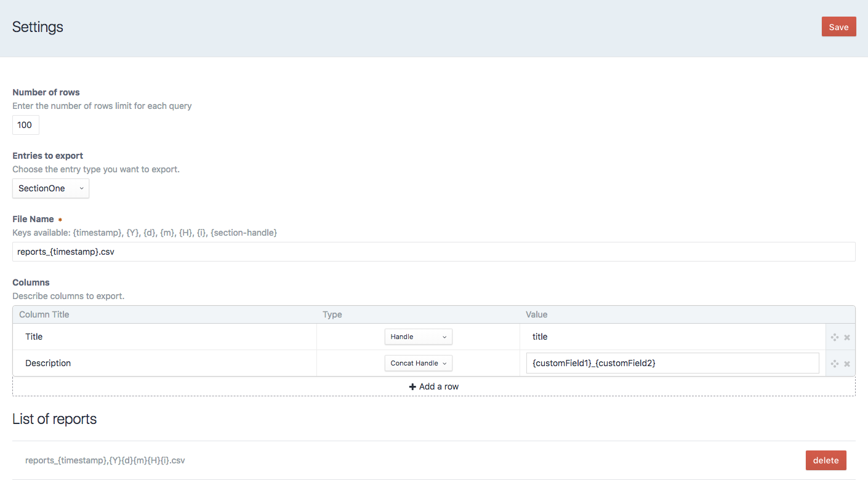Screen dimensions: 868x480
Task: Click the Title column title cell
Action: point(164,337)
